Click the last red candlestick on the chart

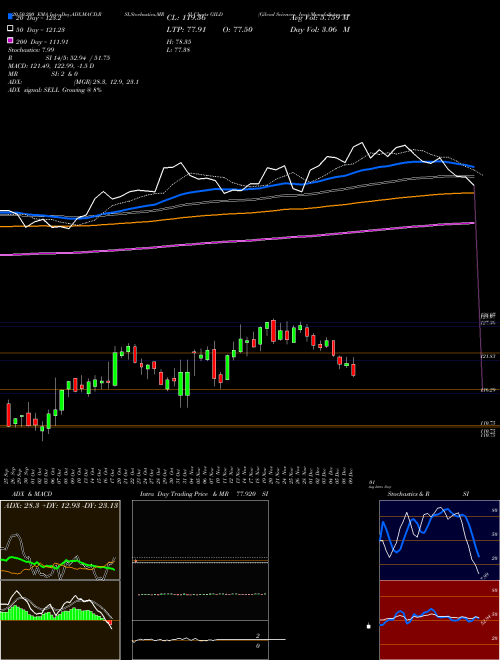(354, 369)
